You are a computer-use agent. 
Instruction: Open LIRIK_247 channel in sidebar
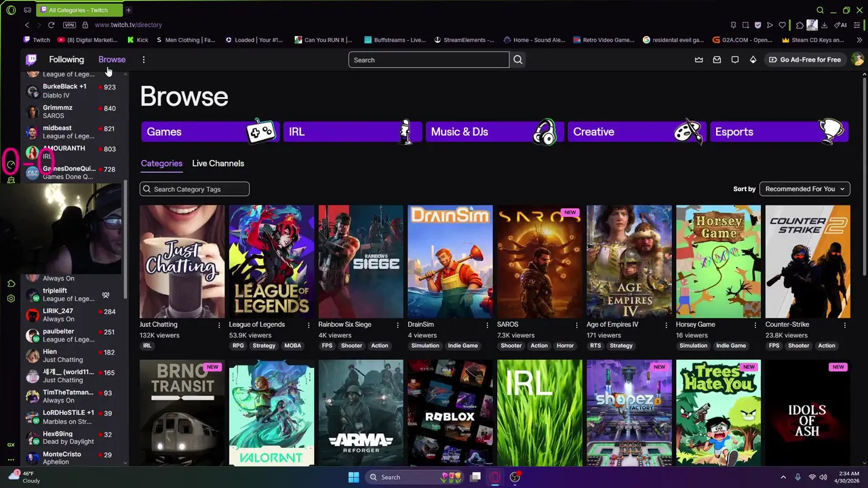point(75,314)
